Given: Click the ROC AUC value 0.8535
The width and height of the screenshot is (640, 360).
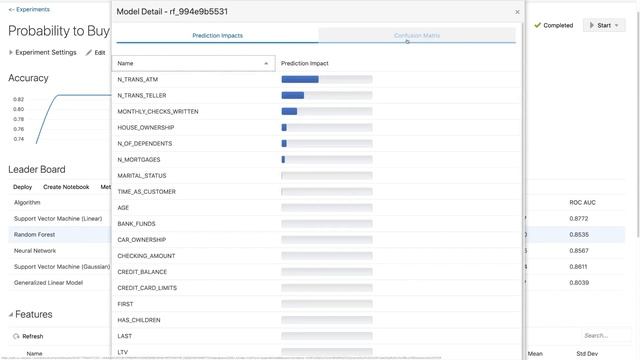Looking at the screenshot, I should [579, 235].
